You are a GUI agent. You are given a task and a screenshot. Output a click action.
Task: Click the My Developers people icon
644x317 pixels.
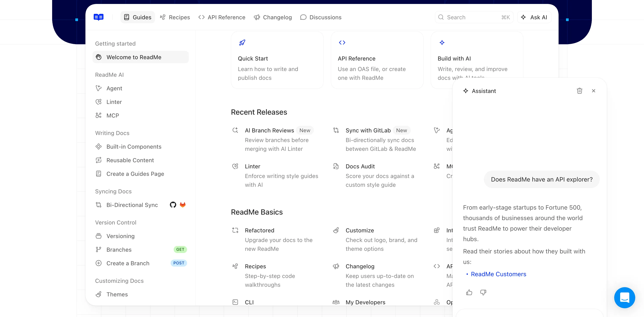point(336,302)
